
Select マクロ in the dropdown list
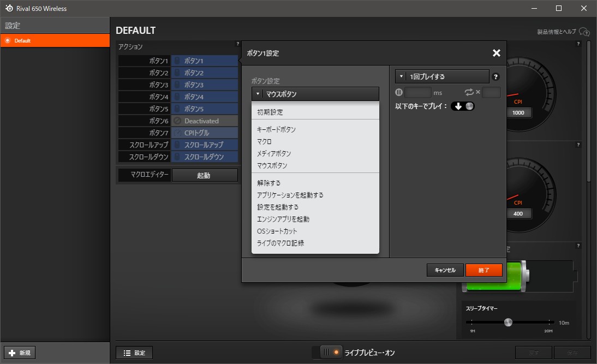[315, 142]
